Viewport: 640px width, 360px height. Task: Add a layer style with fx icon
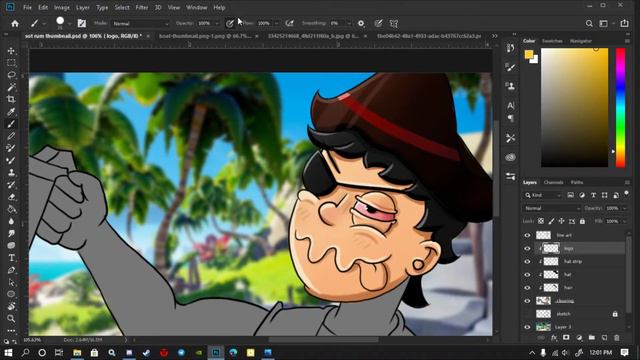click(x=554, y=338)
